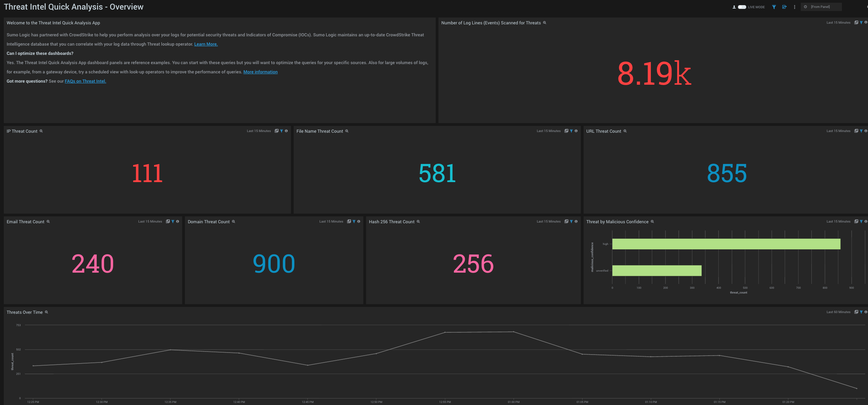Open the Last 15 Minutes range on IP Threat Count
The image size is (868, 405).
(259, 131)
